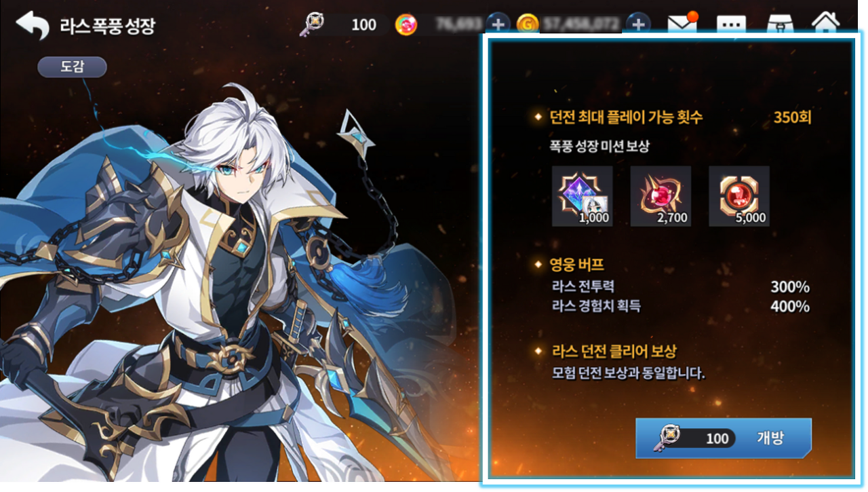Click the 라스 던전 클리어 보상 header
This screenshot has height=492, width=868.
point(613,352)
